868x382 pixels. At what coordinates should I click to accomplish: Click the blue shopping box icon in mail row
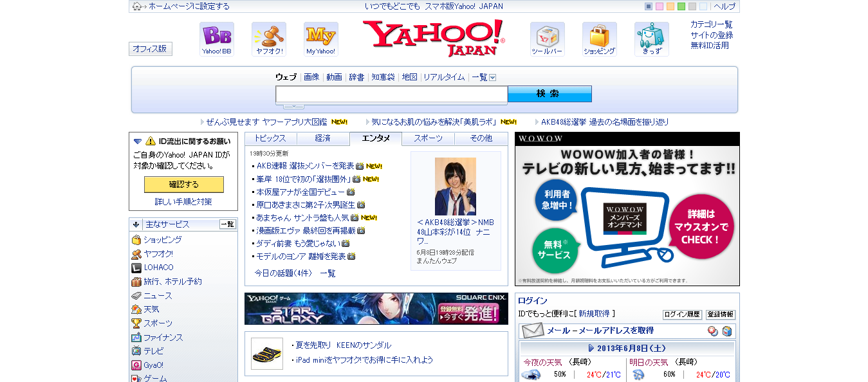click(x=727, y=331)
